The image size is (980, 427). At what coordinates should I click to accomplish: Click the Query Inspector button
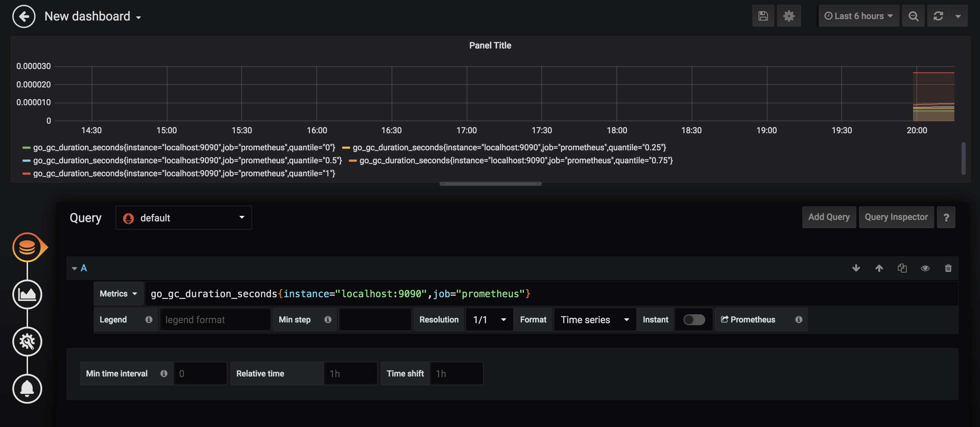[896, 217]
